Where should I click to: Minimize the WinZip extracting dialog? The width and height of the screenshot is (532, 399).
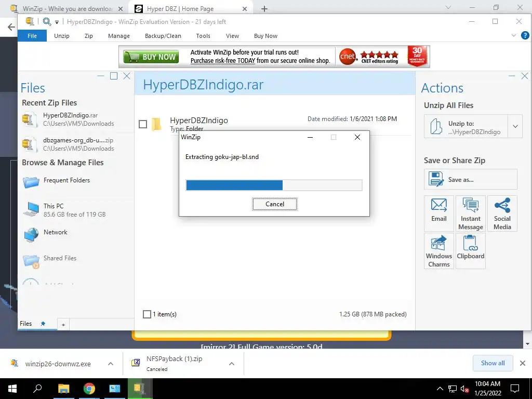[310, 137]
